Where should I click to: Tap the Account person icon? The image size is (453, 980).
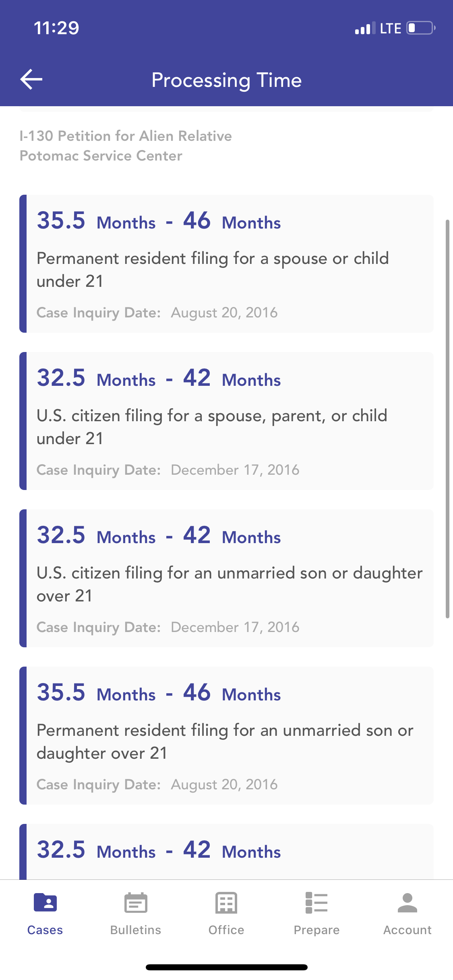[x=407, y=902]
